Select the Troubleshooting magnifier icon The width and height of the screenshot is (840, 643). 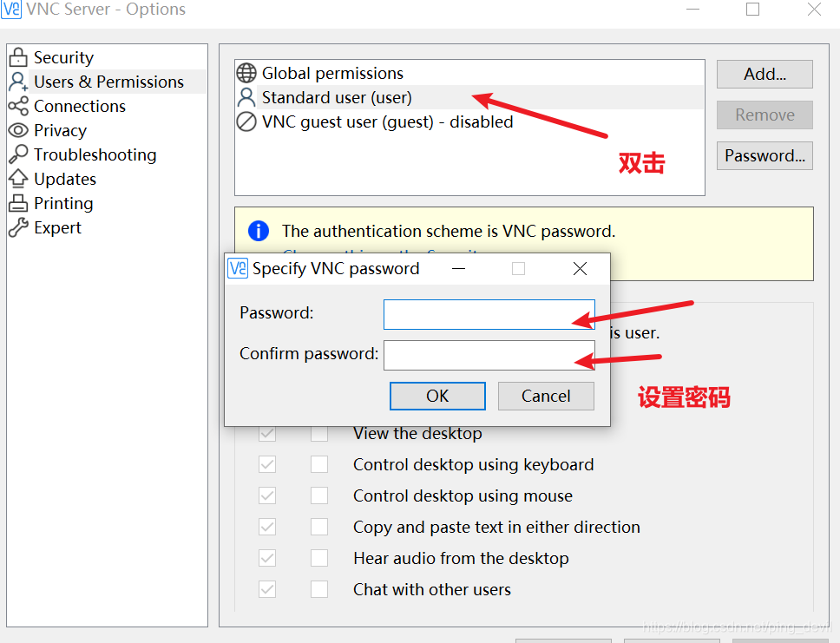coord(18,154)
